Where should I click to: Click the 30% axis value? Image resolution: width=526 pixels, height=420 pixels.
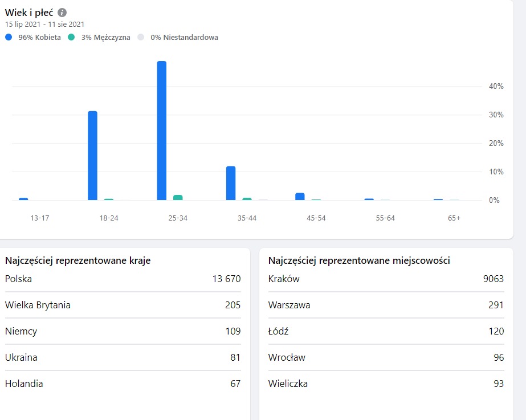[496, 115]
